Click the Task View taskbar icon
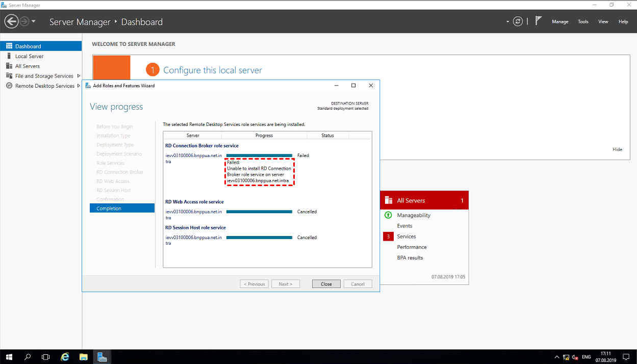637x364 pixels. (x=45, y=357)
